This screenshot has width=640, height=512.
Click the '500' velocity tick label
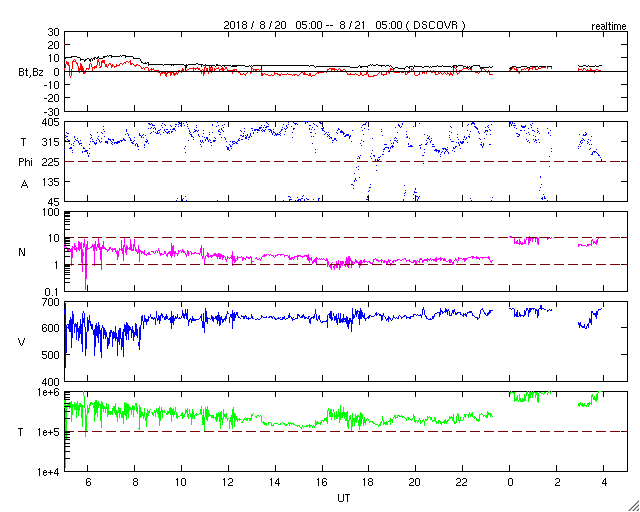pos(51,355)
